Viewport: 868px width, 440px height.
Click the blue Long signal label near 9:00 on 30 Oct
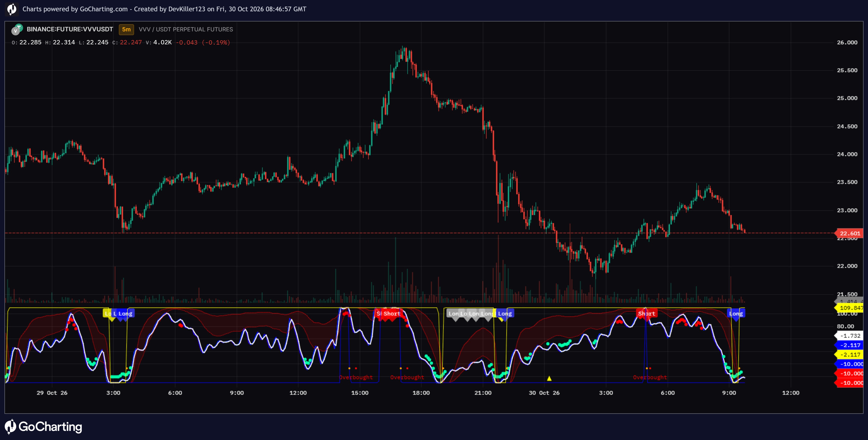coord(736,314)
